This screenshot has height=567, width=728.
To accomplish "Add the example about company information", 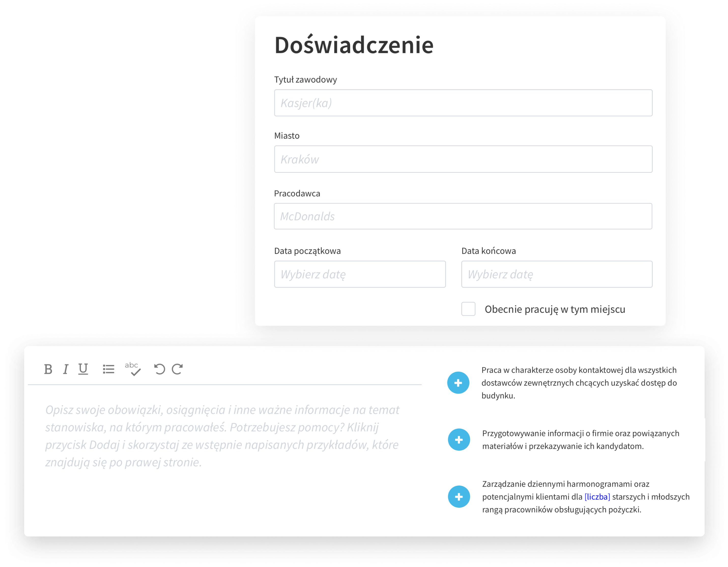I will pos(459,439).
